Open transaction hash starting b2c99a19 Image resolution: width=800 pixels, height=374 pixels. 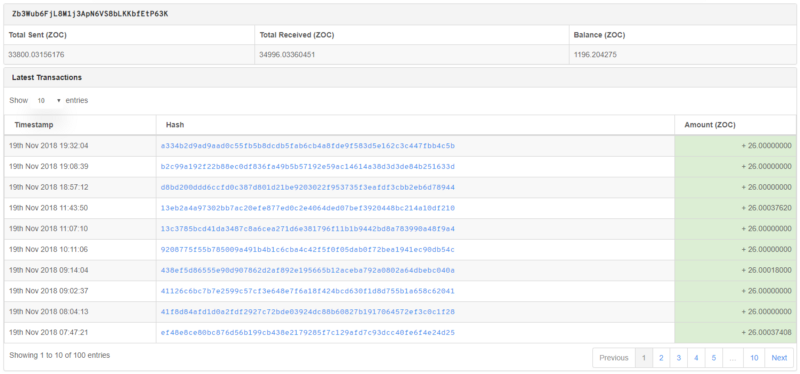point(308,167)
